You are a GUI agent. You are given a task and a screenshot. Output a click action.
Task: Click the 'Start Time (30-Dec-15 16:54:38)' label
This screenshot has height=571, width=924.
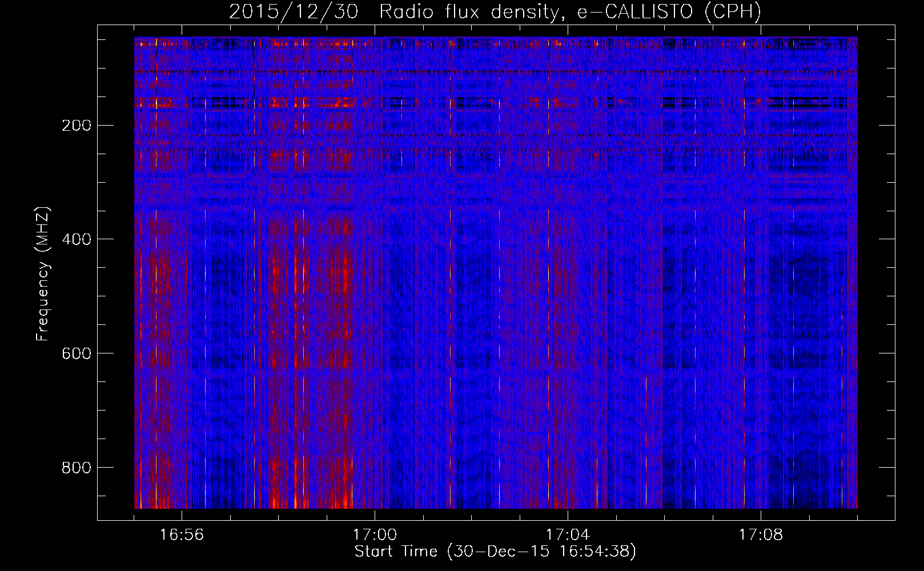(495, 552)
